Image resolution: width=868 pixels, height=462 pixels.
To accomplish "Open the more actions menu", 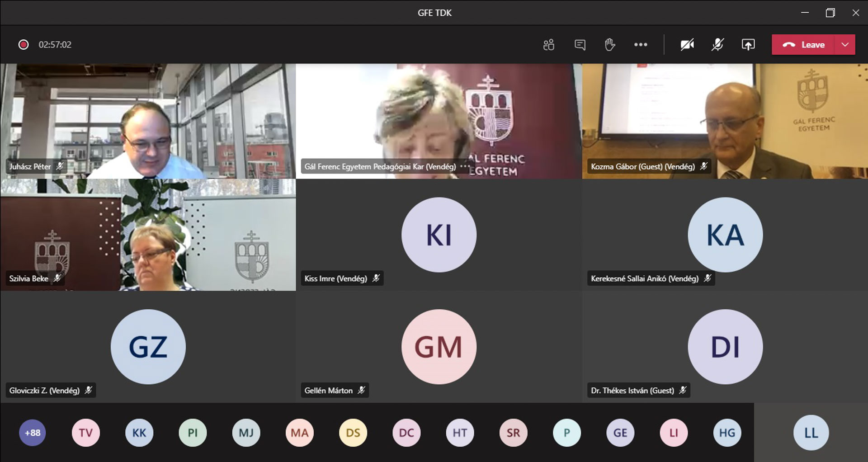I will tap(641, 45).
